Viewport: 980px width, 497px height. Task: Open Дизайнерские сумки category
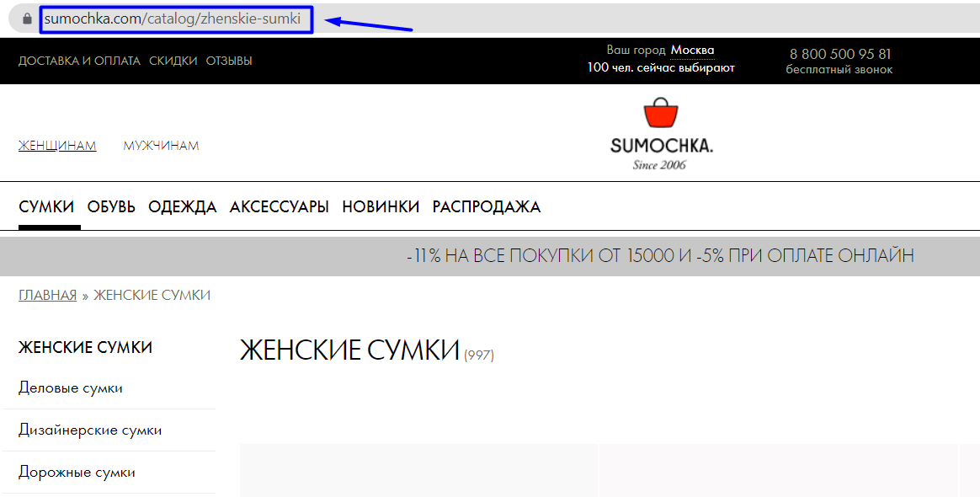pos(90,430)
